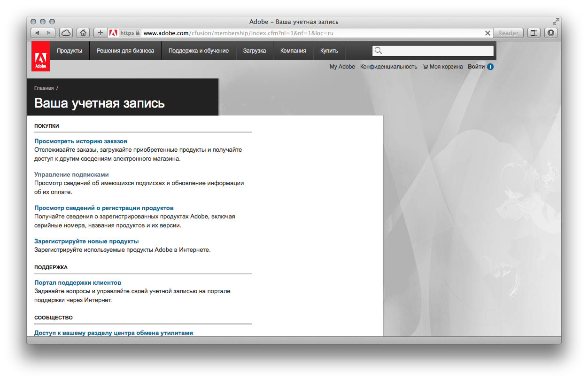The height and width of the screenshot is (381, 588).
Task: Click the Войти sign-in link
Action: pyautogui.click(x=476, y=67)
